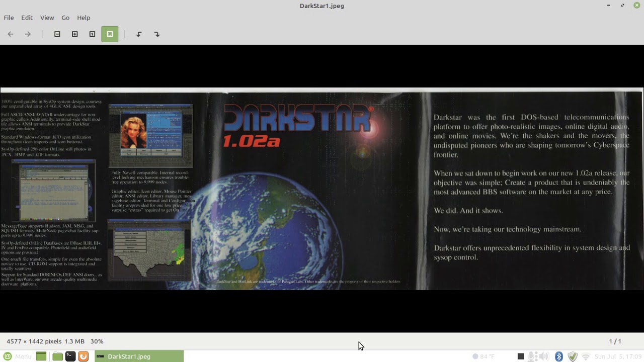Screen dimensions: 644x362
Task: Open the Mint Menu button
Action: coord(18,356)
